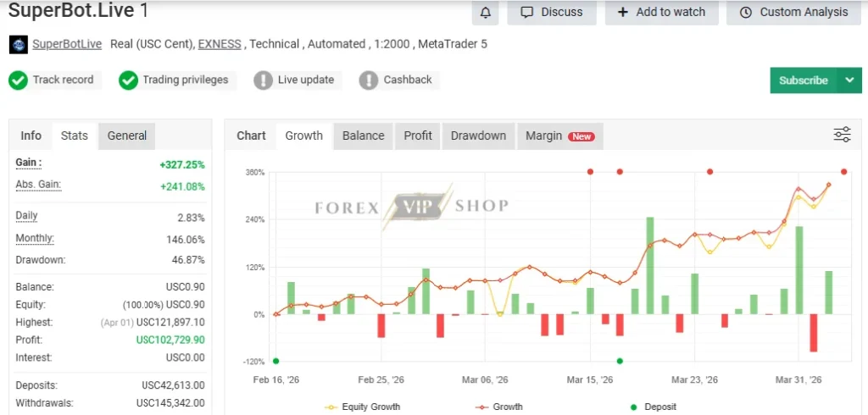Click the Monthly label
Image resolution: width=868 pixels, height=415 pixels.
click(34, 239)
